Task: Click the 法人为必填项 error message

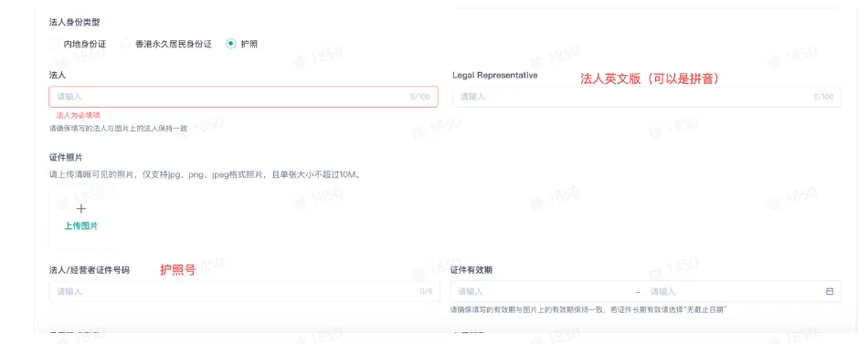Action: coord(78,115)
